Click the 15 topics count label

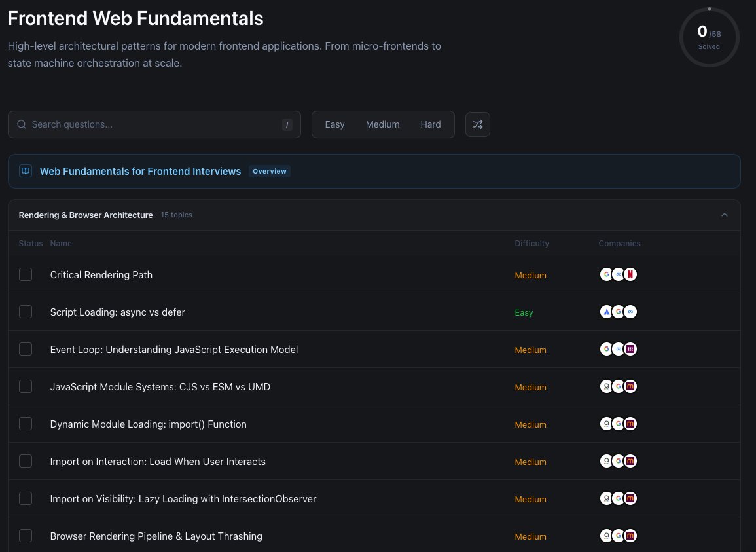[x=177, y=215]
